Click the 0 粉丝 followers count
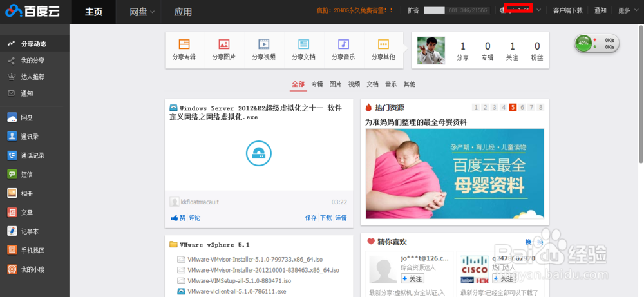 tap(537, 51)
